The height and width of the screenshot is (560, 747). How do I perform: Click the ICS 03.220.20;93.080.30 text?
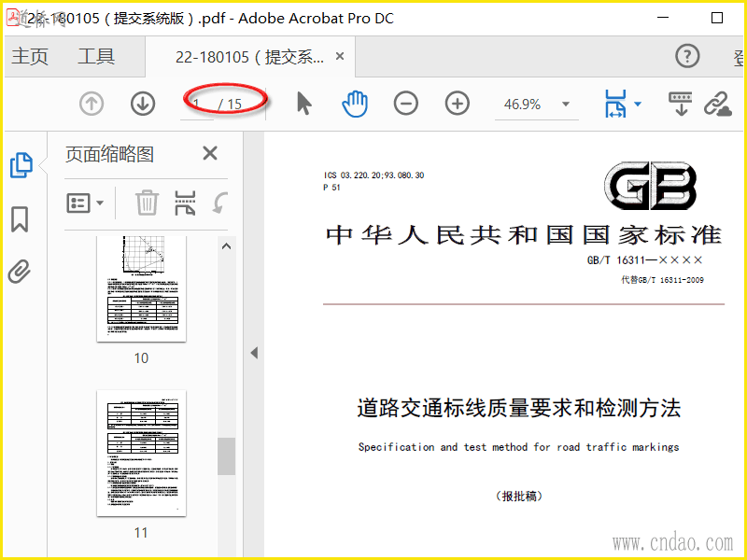tap(374, 175)
